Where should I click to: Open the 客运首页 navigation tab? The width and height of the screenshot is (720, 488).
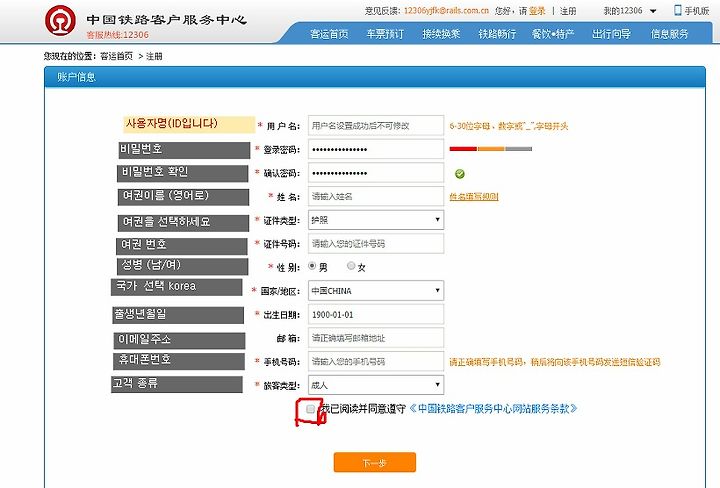point(329,34)
